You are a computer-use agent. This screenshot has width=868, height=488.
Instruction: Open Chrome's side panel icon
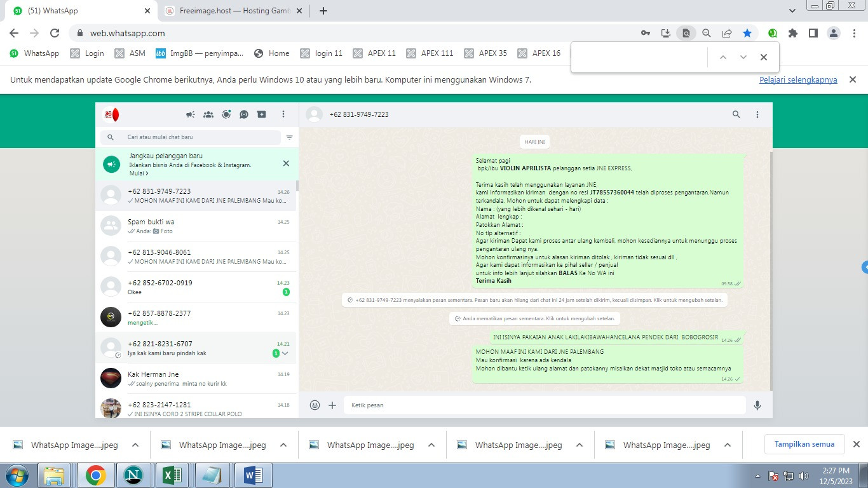click(813, 33)
